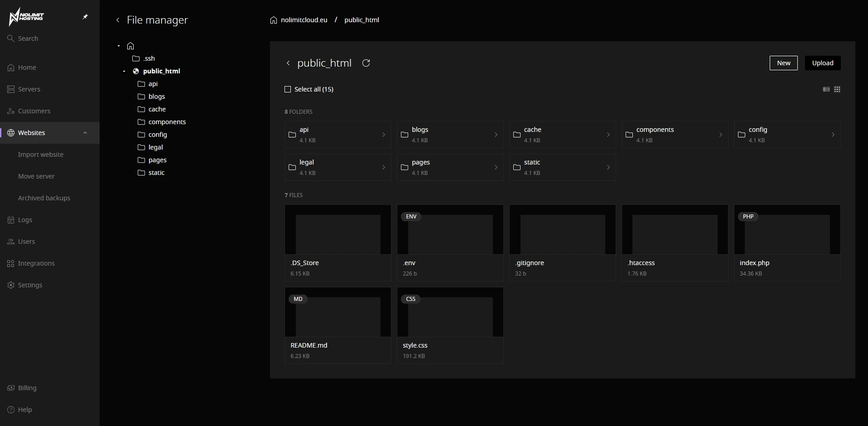868x426 pixels.
Task: Open the Billing sidebar item
Action: [50, 388]
